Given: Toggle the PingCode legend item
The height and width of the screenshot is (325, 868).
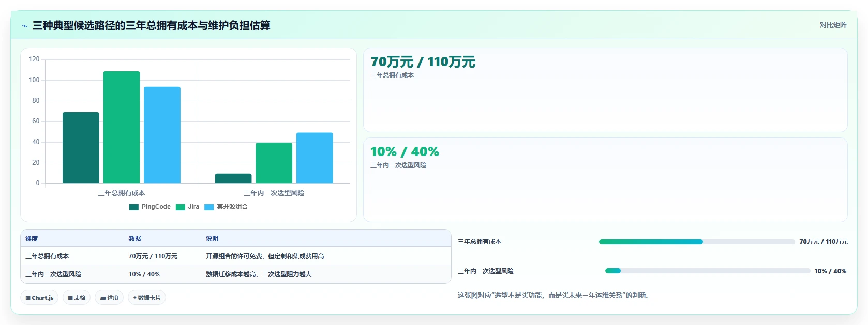Looking at the screenshot, I should [149, 207].
